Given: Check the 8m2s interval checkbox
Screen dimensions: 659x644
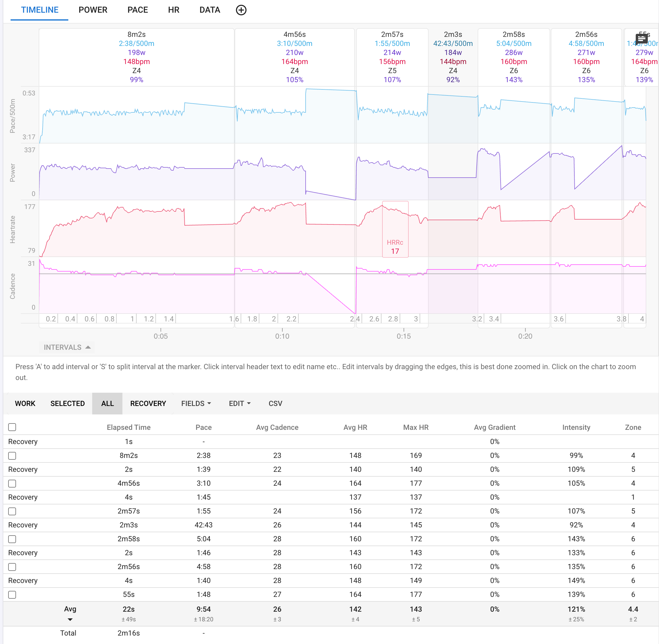Looking at the screenshot, I should (x=12, y=456).
